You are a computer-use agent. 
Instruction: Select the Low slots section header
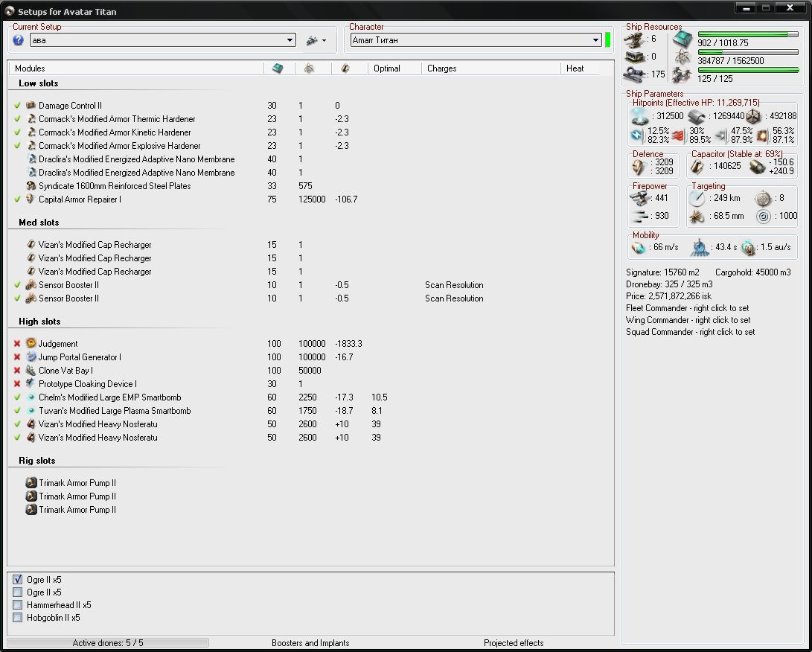[x=38, y=83]
